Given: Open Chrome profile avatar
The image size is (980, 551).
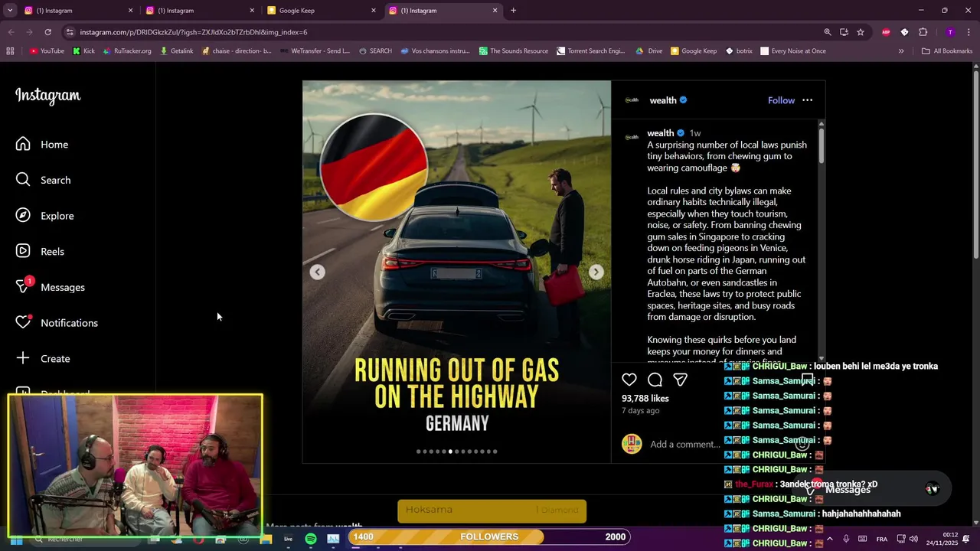Looking at the screenshot, I should 950,32.
